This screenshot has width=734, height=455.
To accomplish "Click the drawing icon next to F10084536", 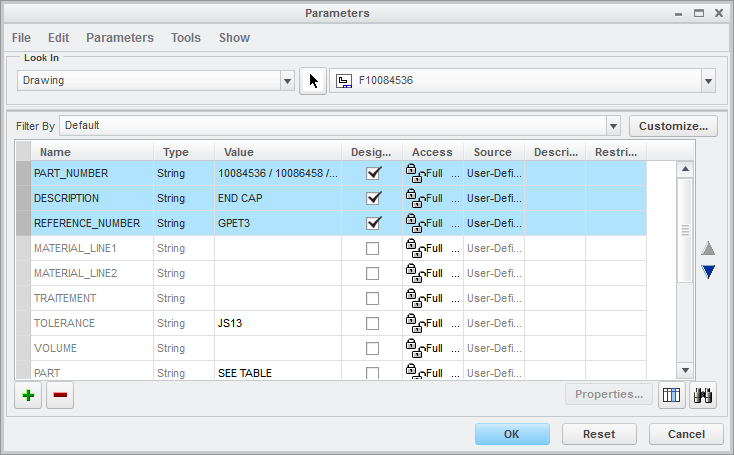I will click(x=344, y=81).
